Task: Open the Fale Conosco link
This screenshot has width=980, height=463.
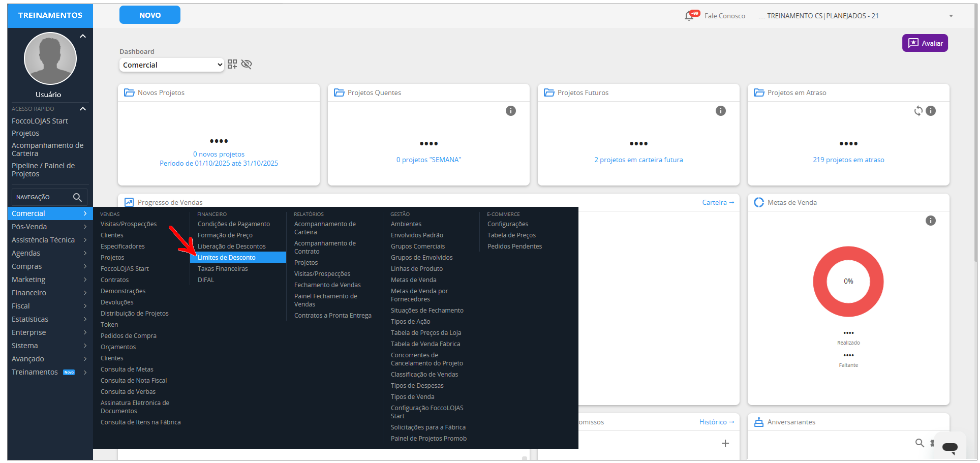Action: point(725,16)
